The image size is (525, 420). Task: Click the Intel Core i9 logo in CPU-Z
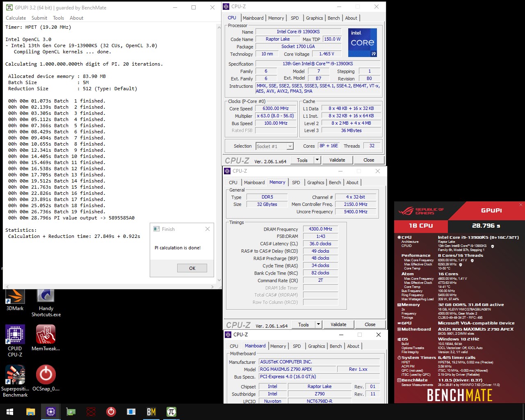click(363, 43)
